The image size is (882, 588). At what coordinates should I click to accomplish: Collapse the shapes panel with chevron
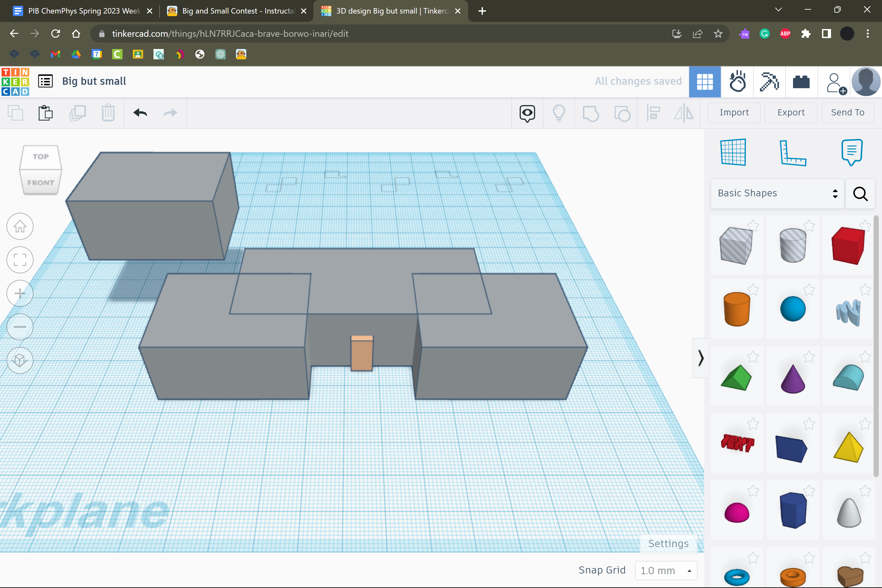pos(700,358)
